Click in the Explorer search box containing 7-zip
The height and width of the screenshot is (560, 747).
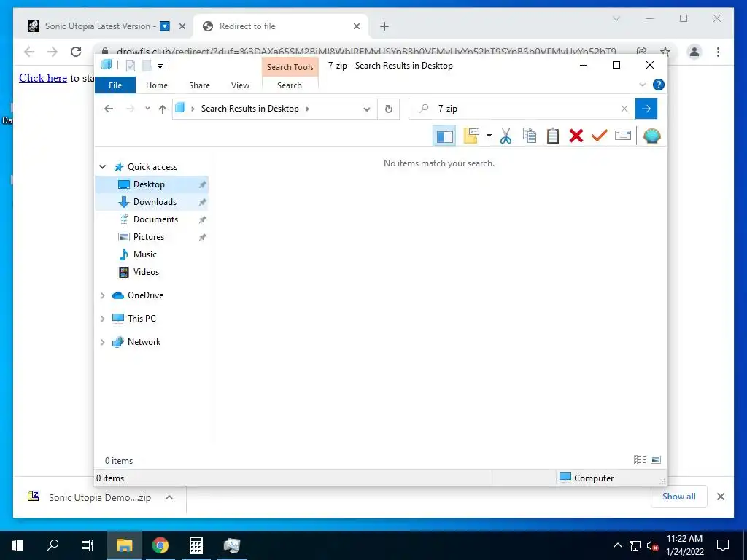522,109
